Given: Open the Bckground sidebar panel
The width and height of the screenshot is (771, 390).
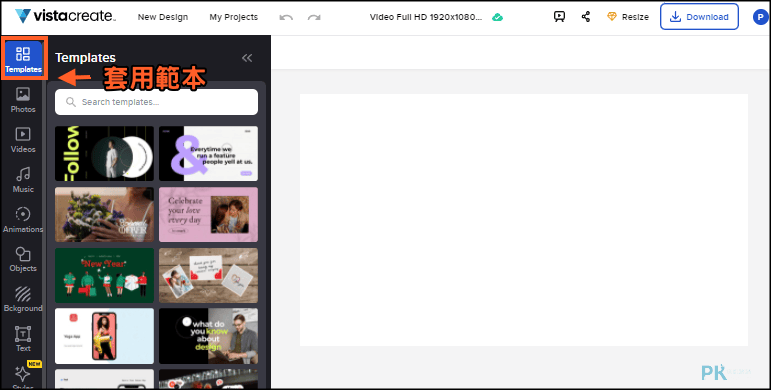Looking at the screenshot, I should [23, 300].
